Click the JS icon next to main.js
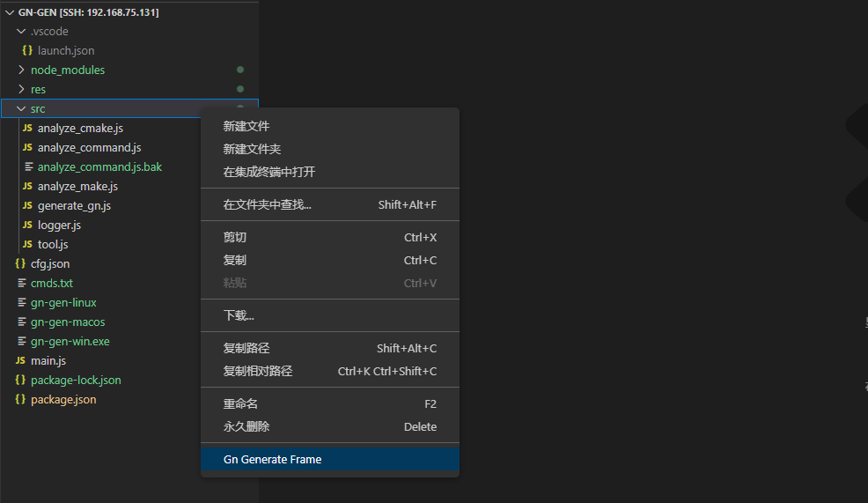The height and width of the screenshot is (503, 868). (x=20, y=361)
